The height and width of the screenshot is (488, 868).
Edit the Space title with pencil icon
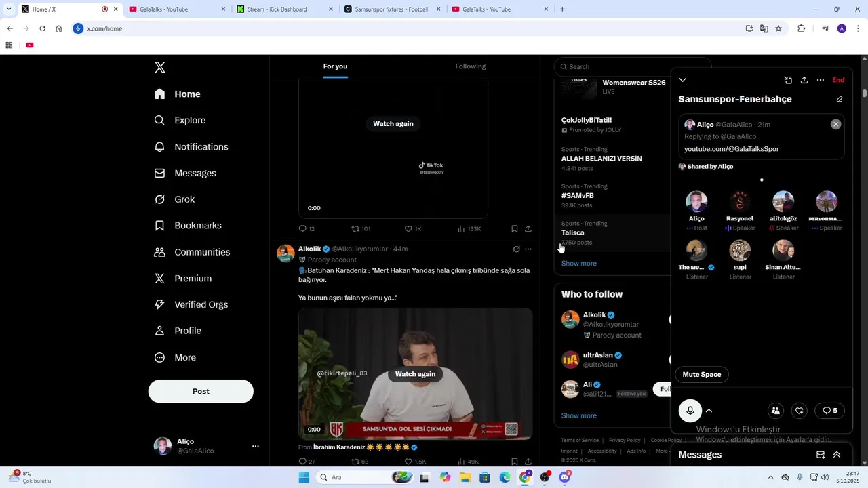[840, 99]
